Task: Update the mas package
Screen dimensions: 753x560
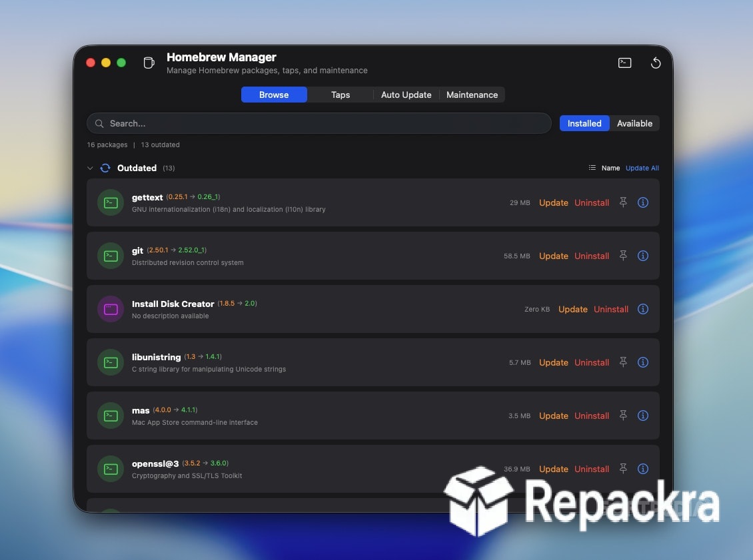Action: pos(553,416)
